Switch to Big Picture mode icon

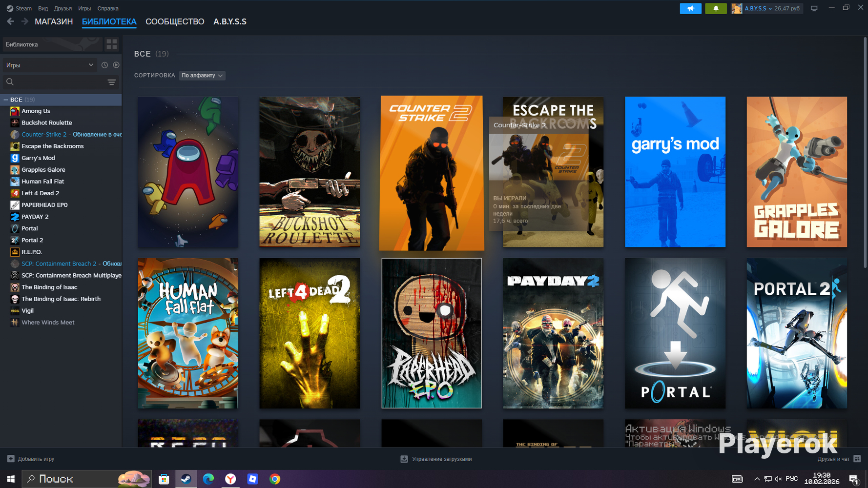(814, 8)
